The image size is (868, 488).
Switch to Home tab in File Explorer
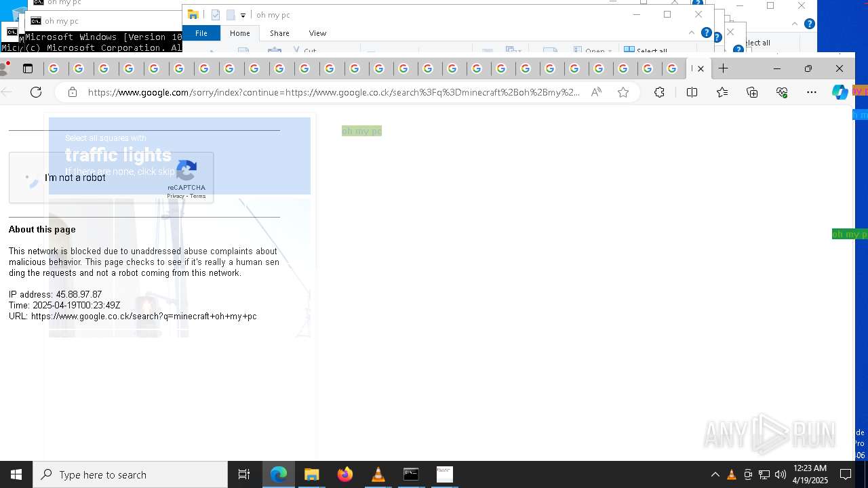point(239,33)
